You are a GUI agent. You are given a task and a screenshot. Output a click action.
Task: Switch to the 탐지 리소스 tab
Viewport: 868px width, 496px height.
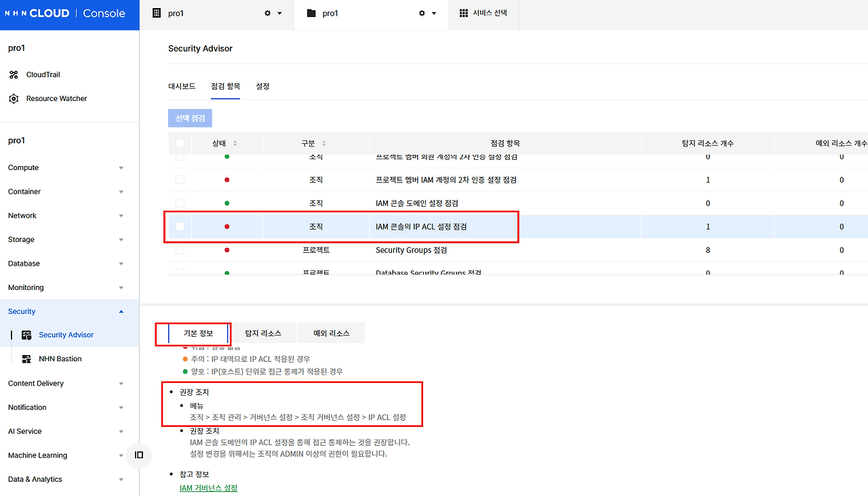pos(263,333)
